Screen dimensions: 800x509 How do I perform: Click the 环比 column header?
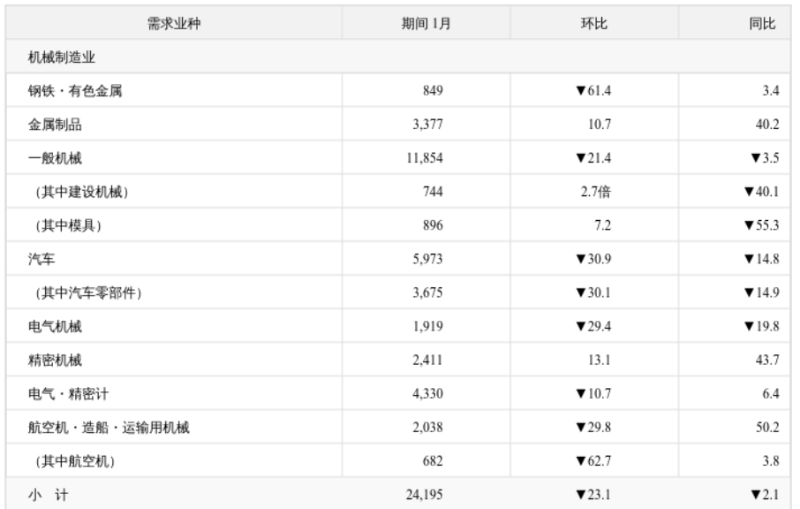pyautogui.click(x=594, y=23)
